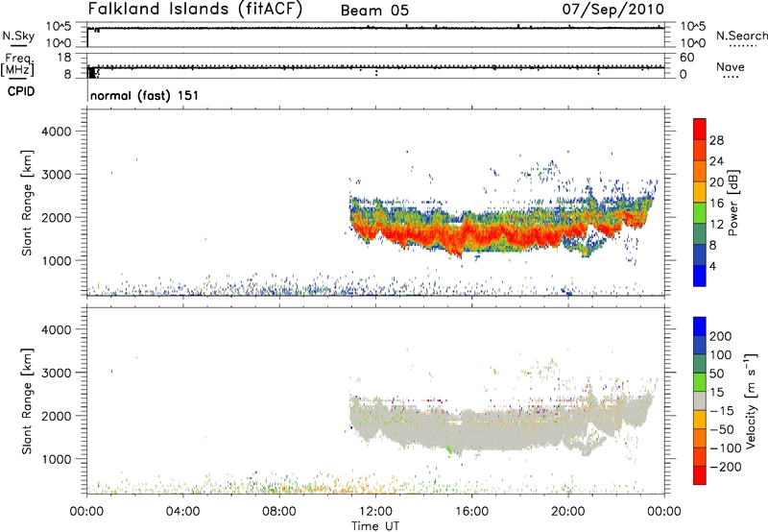The image size is (768, 532).
Task: Click the '-200' Velocity scale value
Action: [725, 467]
